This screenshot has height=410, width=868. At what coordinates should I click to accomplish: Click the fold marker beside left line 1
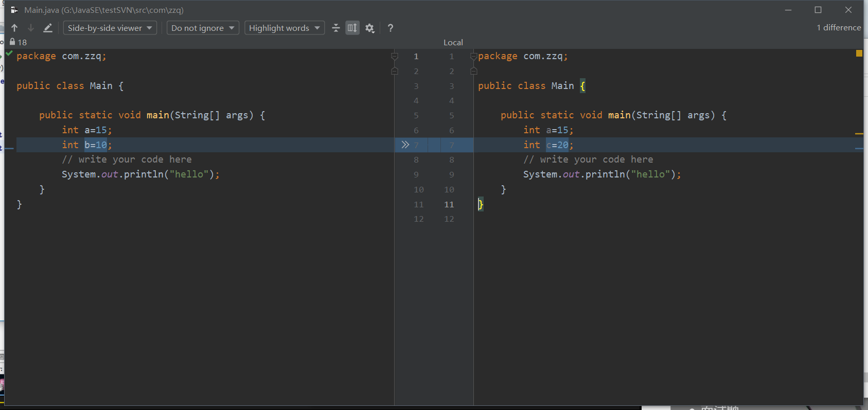[395, 56]
